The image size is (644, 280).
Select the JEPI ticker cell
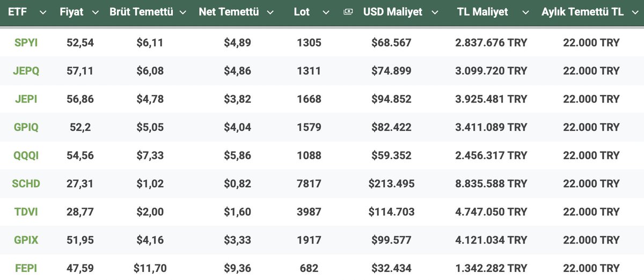click(x=26, y=99)
